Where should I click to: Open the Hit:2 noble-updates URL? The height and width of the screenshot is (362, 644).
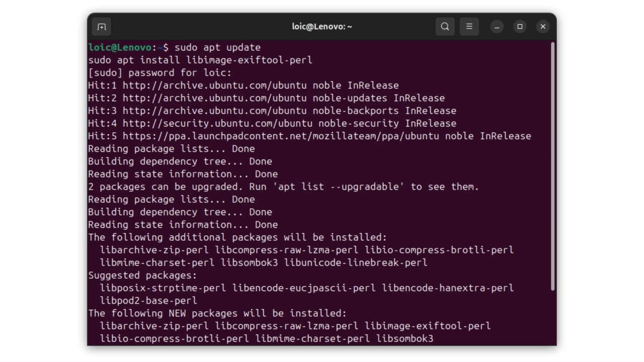pyautogui.click(x=214, y=98)
